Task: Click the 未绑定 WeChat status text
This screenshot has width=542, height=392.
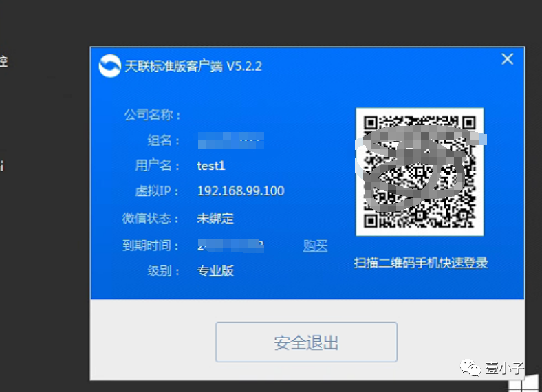Action: coord(215,218)
